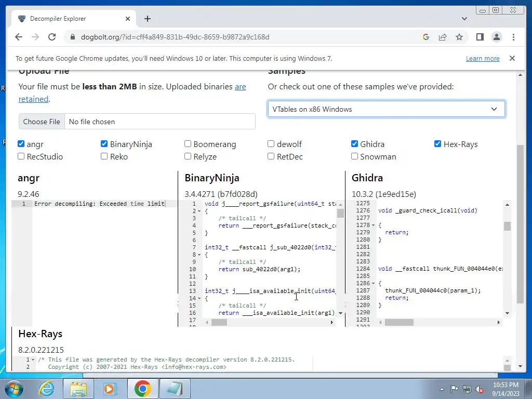Screen dimensions: 532x399
Task: Collapse BinaryNinja code fold at line 8
Action: (199, 255)
